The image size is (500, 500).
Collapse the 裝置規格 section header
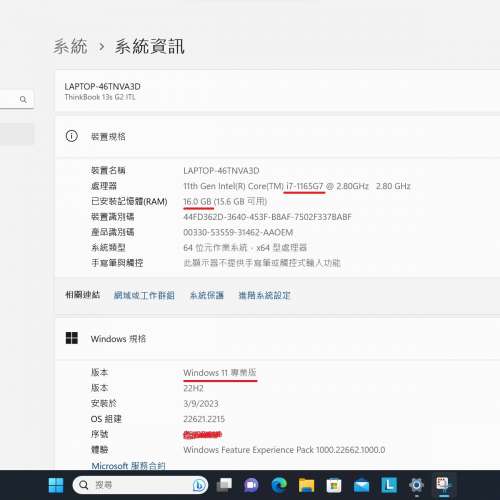277,136
